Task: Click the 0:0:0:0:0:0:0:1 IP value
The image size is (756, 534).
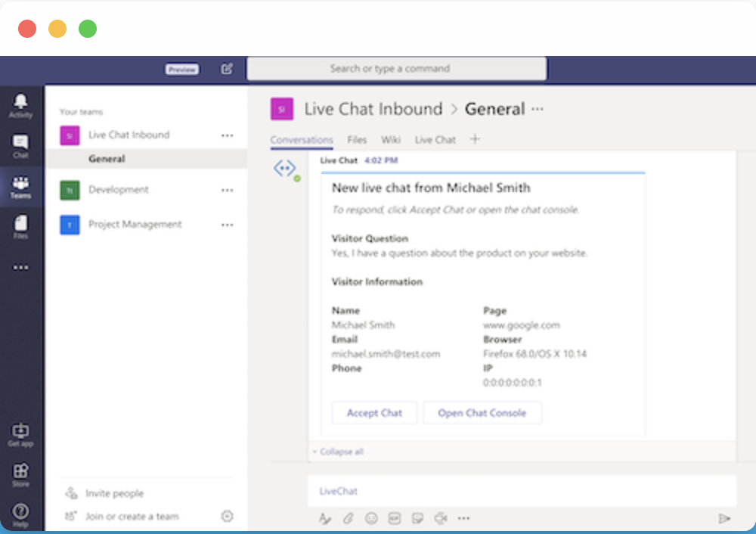Action: 512,383
